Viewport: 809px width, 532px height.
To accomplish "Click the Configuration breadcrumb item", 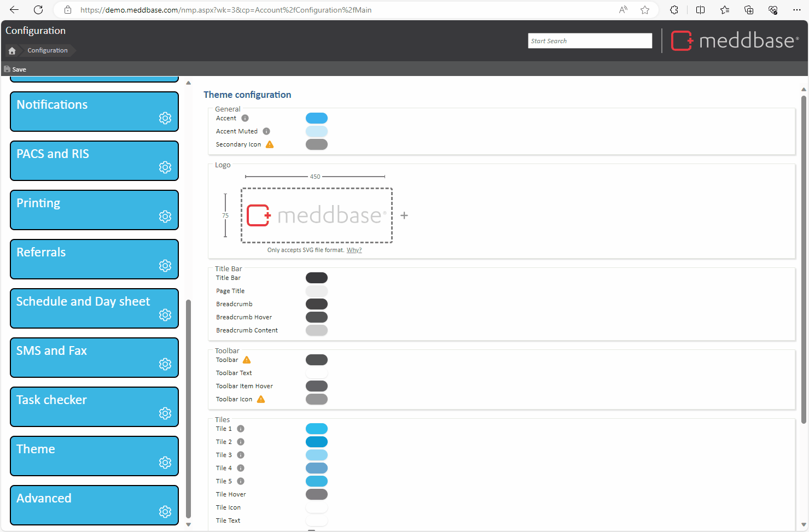I will tap(48, 51).
